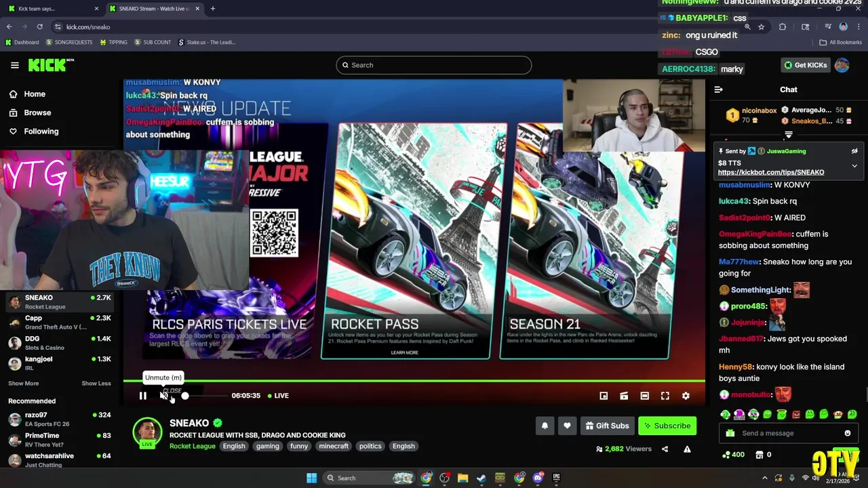The height and width of the screenshot is (488, 868).
Task: Click Get KICKs button
Action: [x=806, y=65]
